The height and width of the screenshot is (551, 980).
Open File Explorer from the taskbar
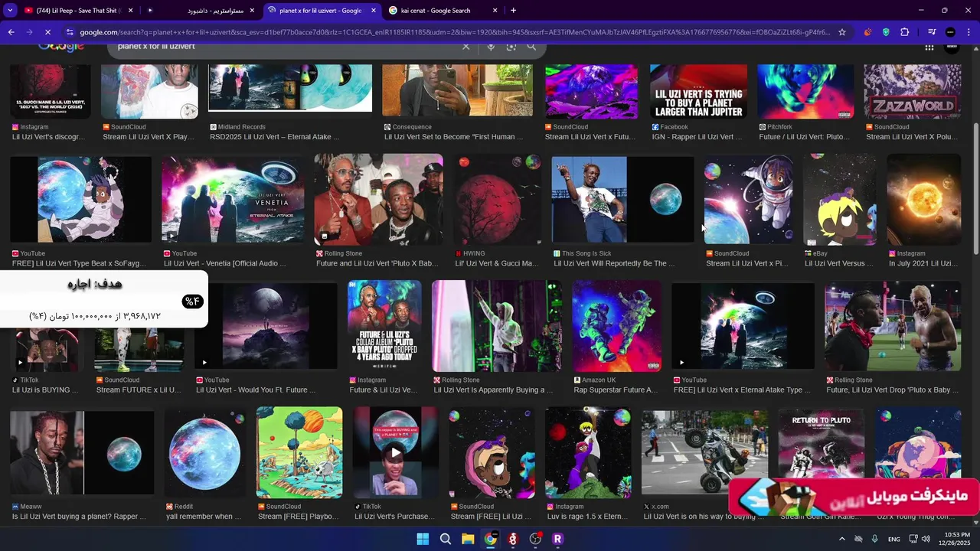tap(468, 539)
